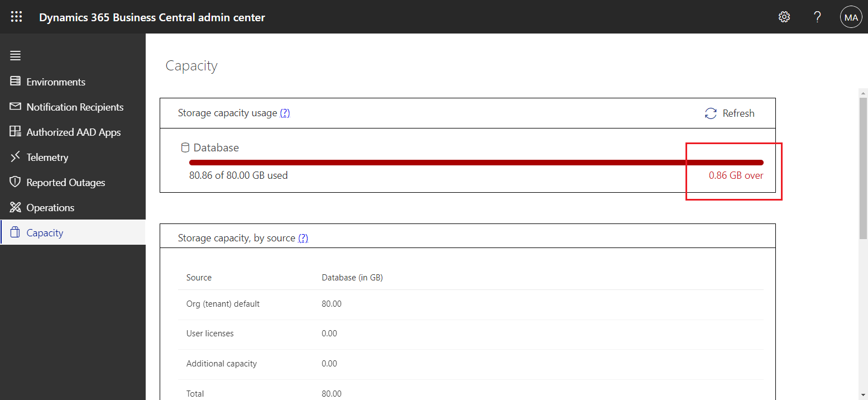The height and width of the screenshot is (400, 868).
Task: Open the Microsoft 365 app launcher
Action: click(16, 16)
